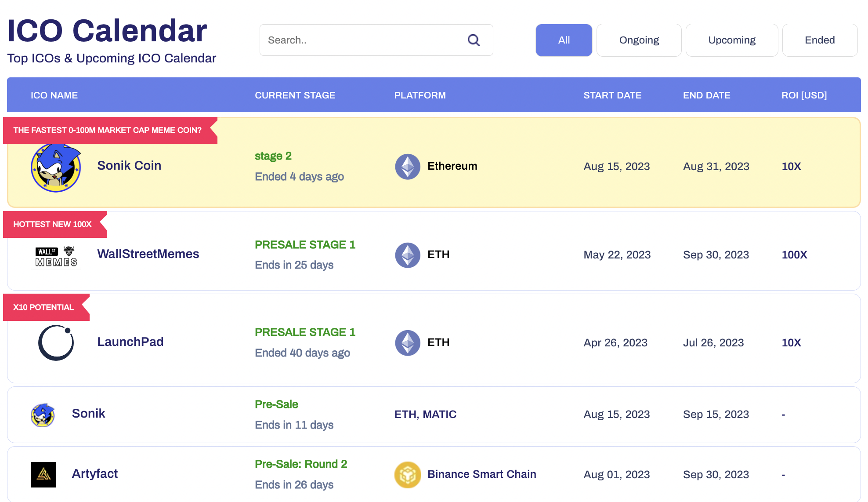Click 'Ended 4 days ago' text
Screen dimensions: 868x502
click(299, 177)
